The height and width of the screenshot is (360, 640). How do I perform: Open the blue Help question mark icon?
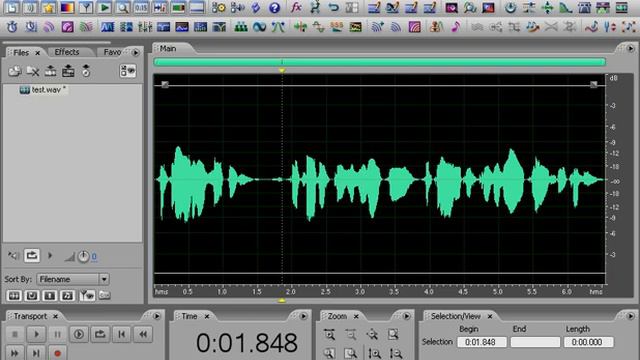(275, 7)
